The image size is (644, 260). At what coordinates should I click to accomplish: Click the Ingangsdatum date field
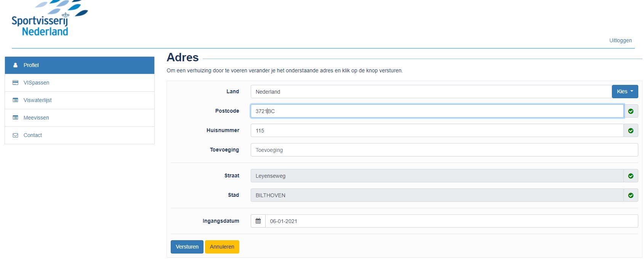pyautogui.click(x=451, y=221)
